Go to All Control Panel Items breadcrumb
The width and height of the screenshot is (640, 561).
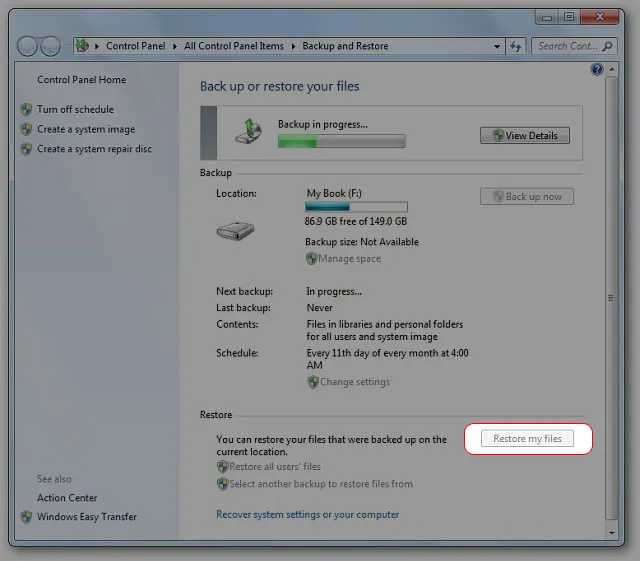pos(234,46)
